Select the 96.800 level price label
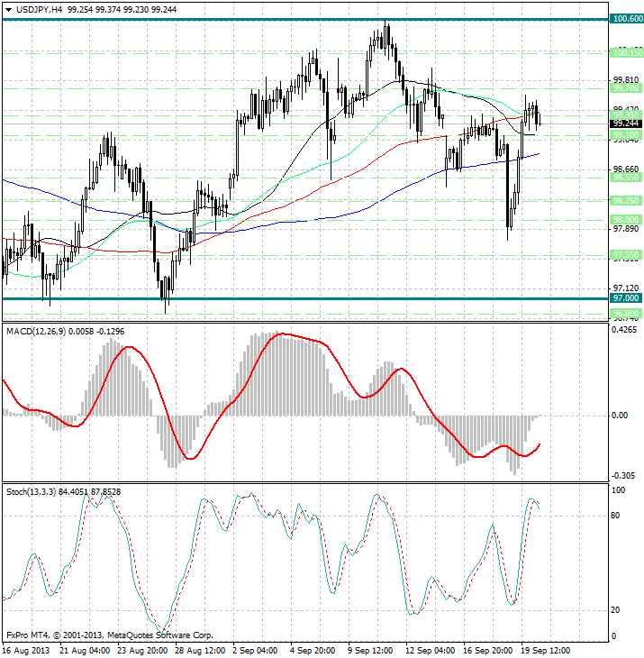 click(x=626, y=314)
